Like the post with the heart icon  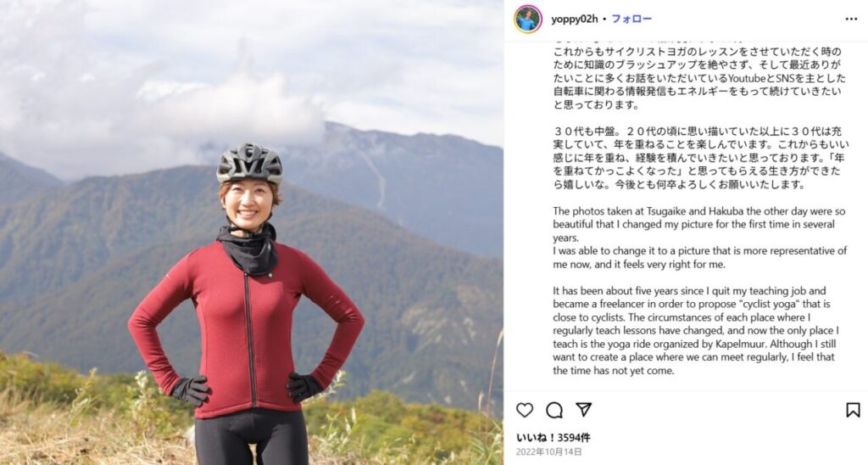pyautogui.click(x=524, y=410)
